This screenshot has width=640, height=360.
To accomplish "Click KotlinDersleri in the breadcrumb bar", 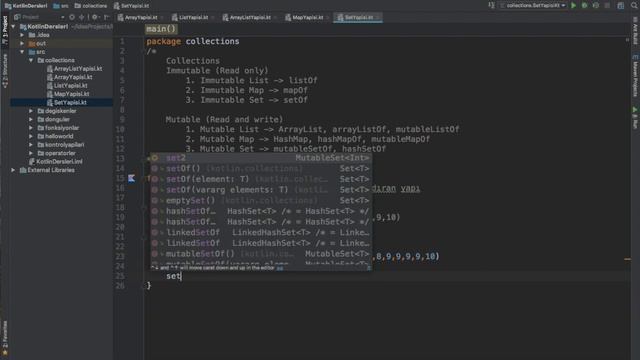I will 26,6.
